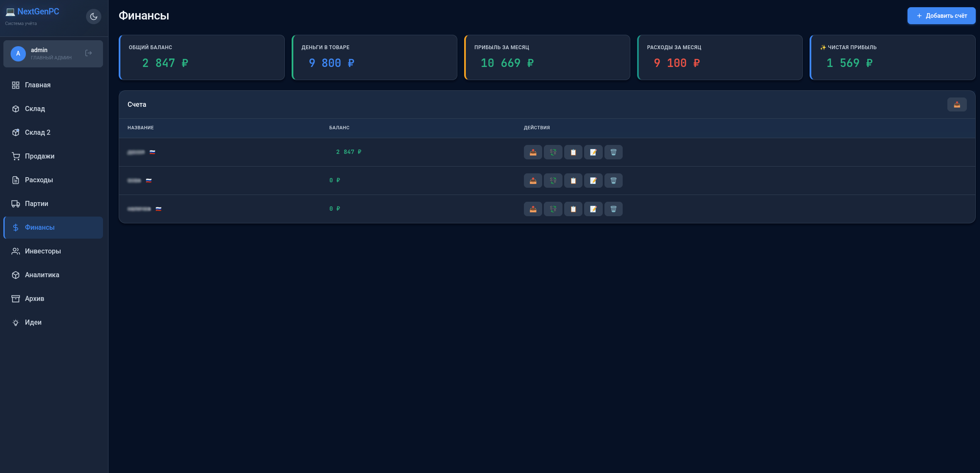Click edit memo icon in the middle account row
The width and height of the screenshot is (980, 473).
pyautogui.click(x=593, y=181)
